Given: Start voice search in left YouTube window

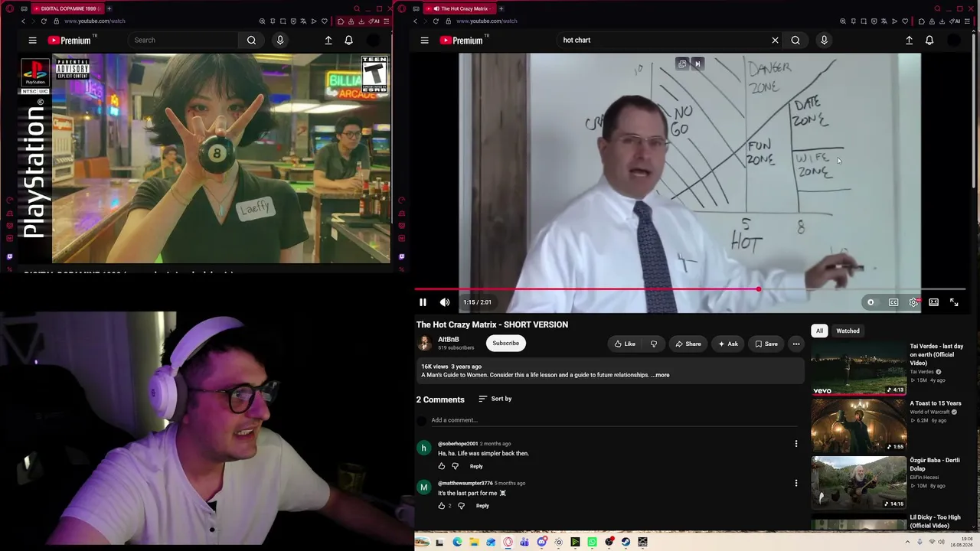Looking at the screenshot, I should [x=280, y=40].
